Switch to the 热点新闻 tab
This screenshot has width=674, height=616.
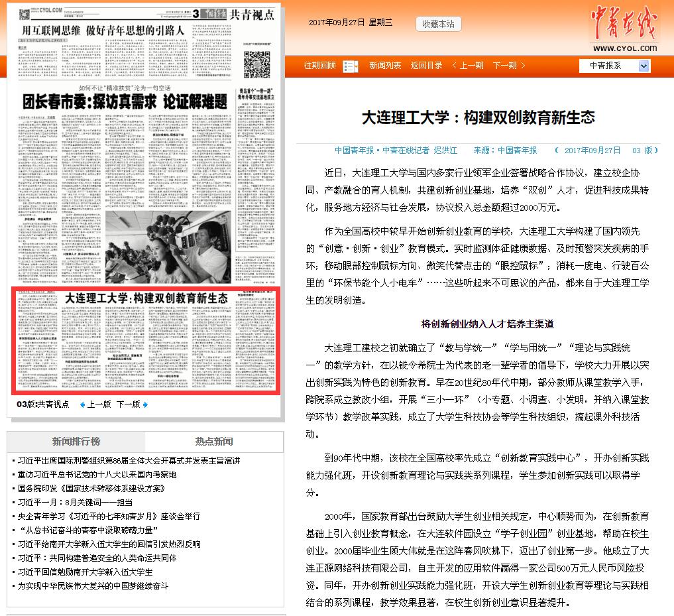click(x=214, y=442)
